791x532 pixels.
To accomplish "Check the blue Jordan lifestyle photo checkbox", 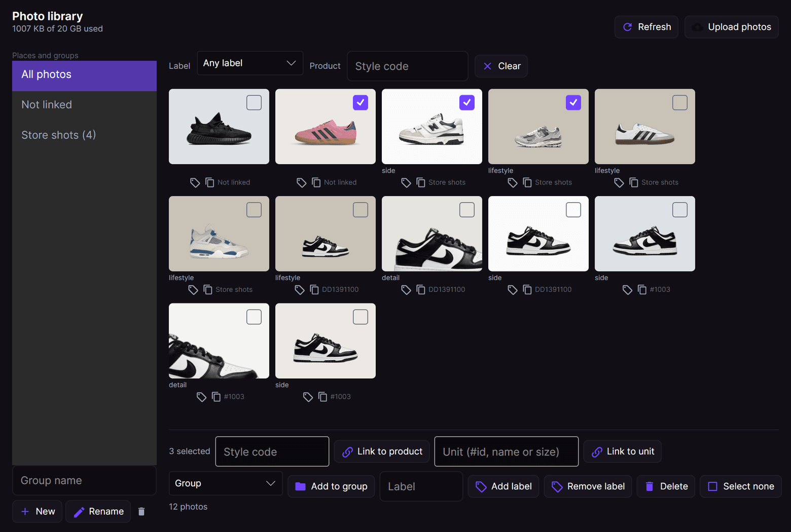I will 254,210.
